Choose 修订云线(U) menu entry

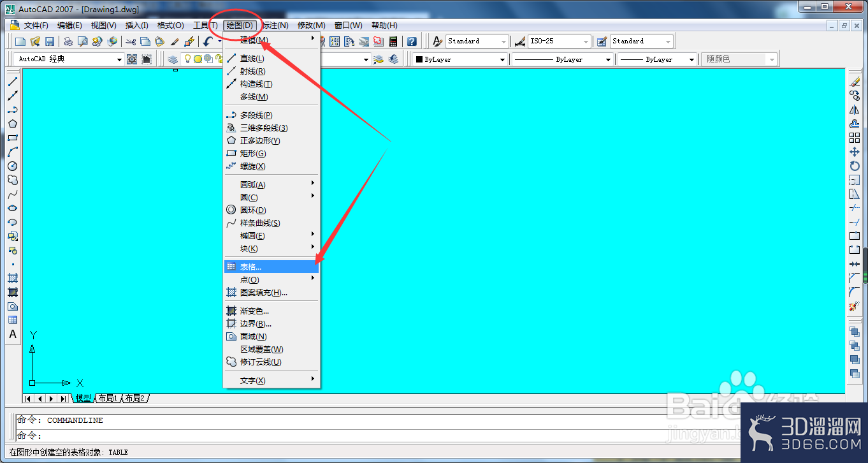(271, 362)
